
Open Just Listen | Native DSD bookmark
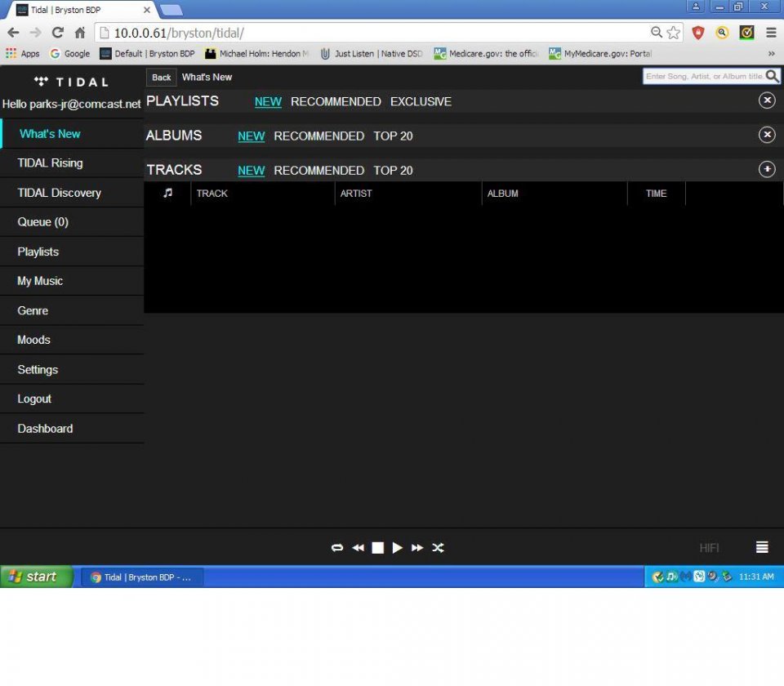coord(372,54)
